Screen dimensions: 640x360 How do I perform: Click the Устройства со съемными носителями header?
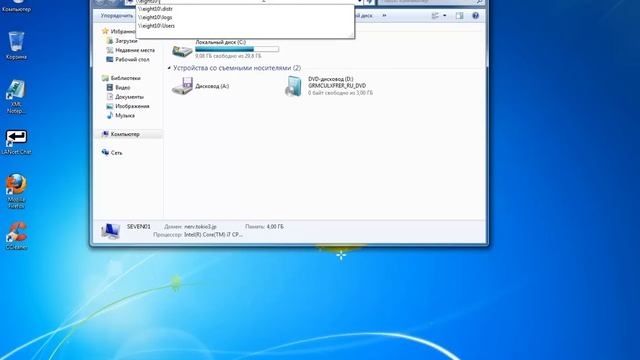pyautogui.click(x=237, y=68)
